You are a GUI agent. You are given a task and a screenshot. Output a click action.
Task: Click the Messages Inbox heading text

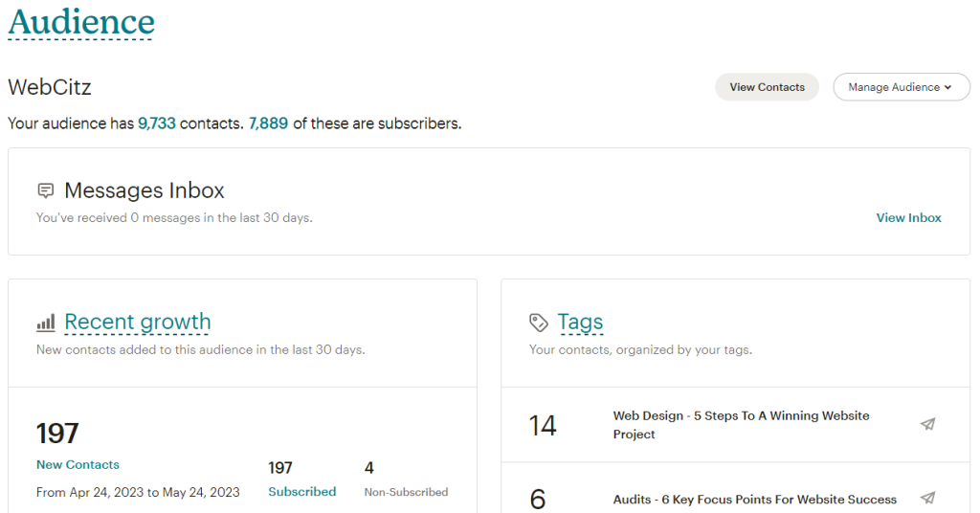pos(145,190)
